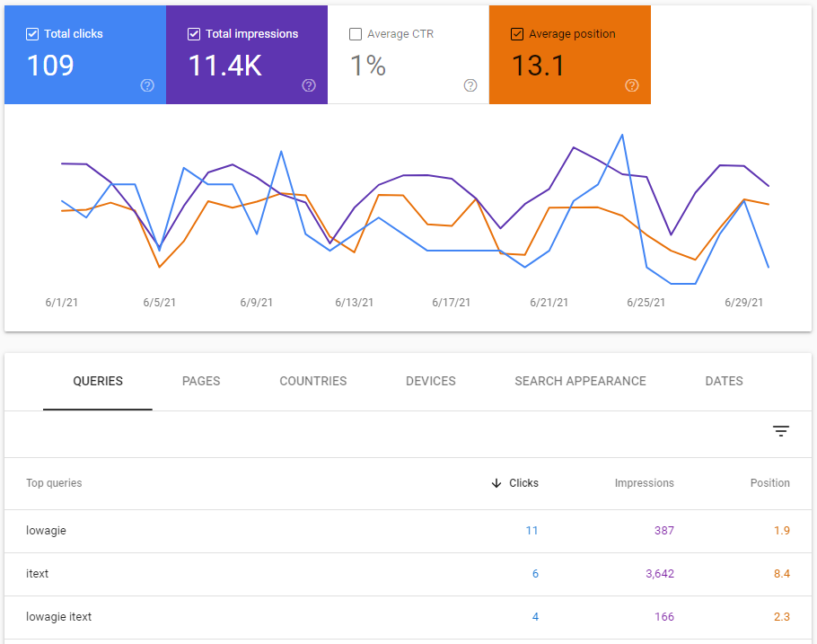Sort table by Impressions column header

645,483
